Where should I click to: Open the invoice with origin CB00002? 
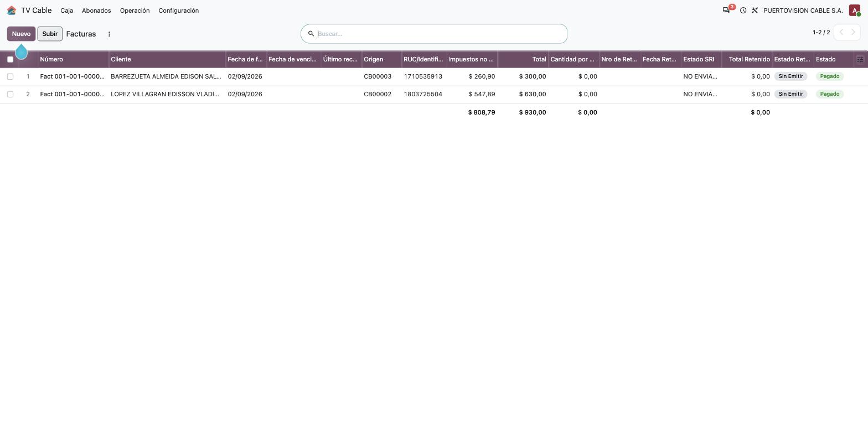(x=378, y=94)
